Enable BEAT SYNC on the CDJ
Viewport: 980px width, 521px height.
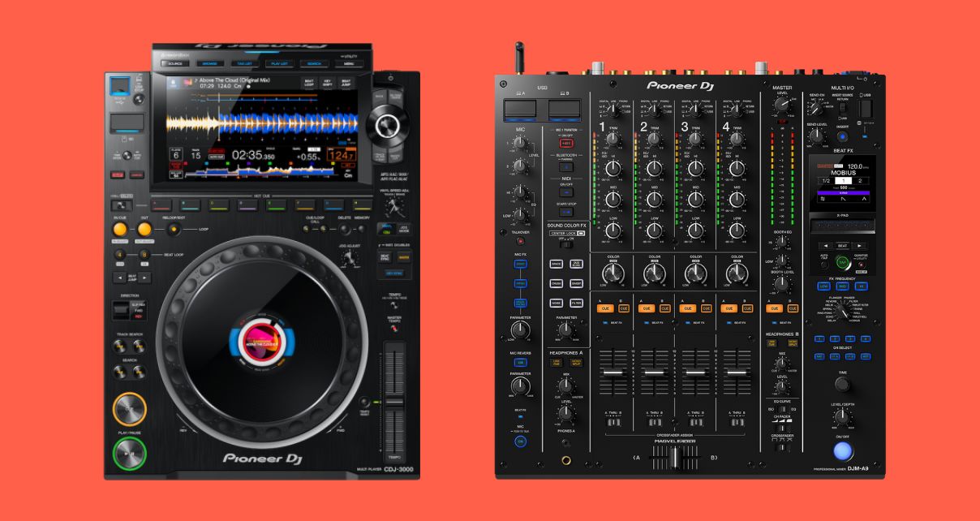(385, 256)
